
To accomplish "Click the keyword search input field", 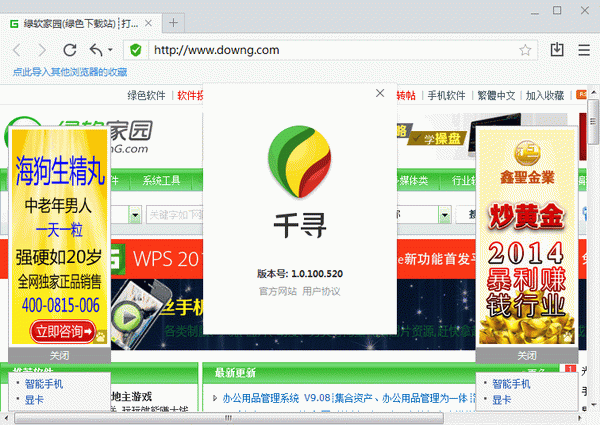I will click(174, 215).
